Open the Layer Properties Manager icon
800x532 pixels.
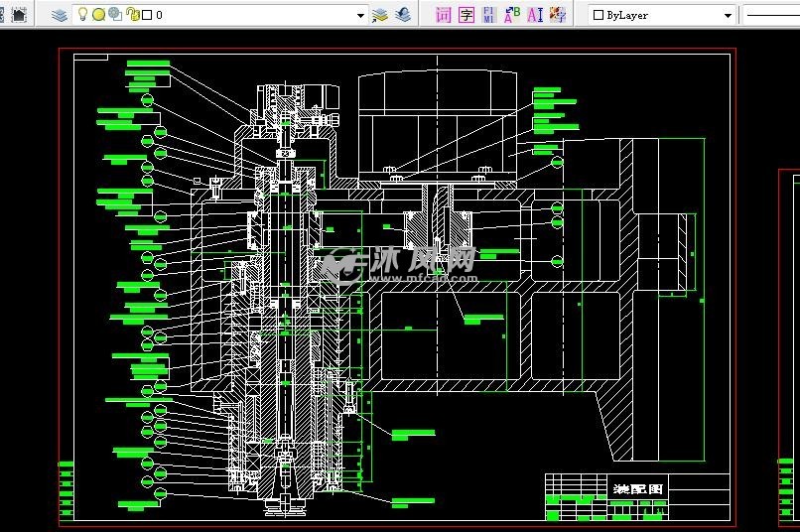pos(60,15)
